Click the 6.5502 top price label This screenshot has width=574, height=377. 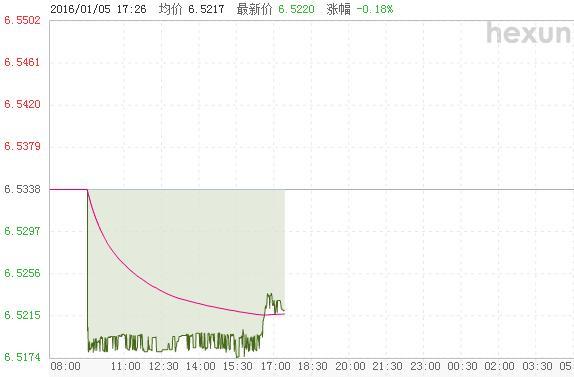tap(22, 20)
